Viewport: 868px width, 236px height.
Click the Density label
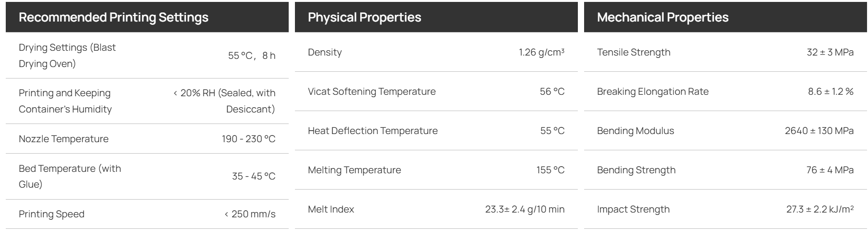[x=325, y=52]
